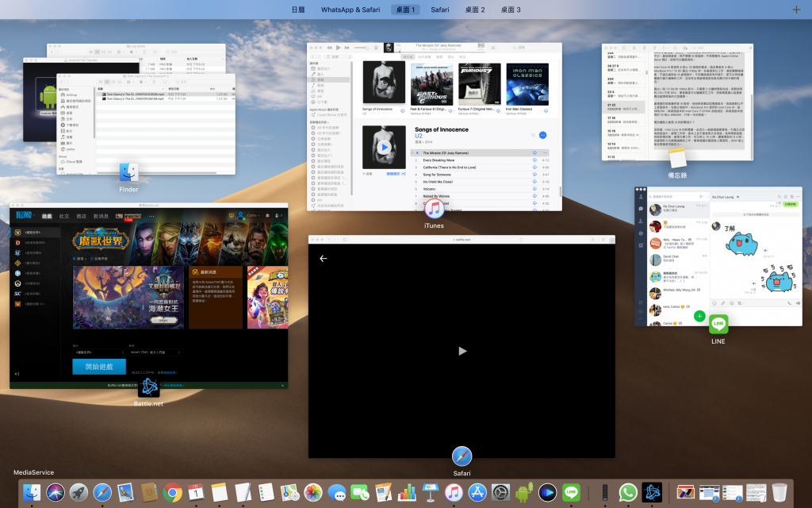Open Android File Transfer in Dock

tap(524, 492)
